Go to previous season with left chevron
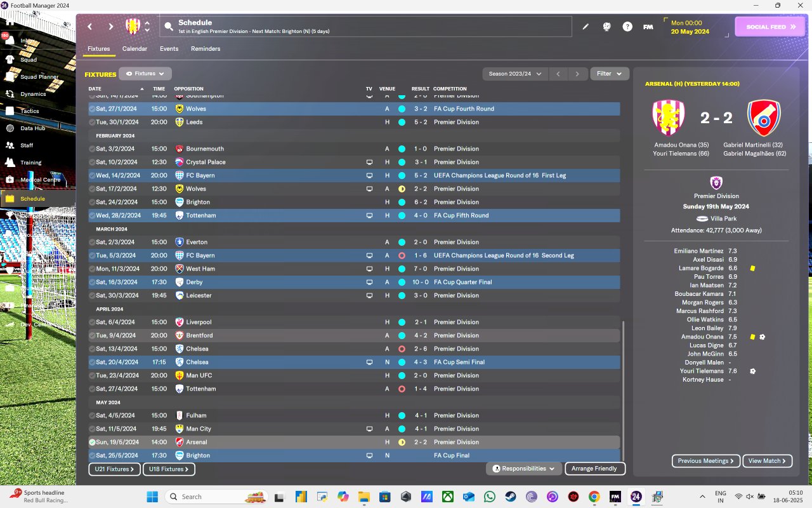This screenshot has height=508, width=812. [558, 74]
